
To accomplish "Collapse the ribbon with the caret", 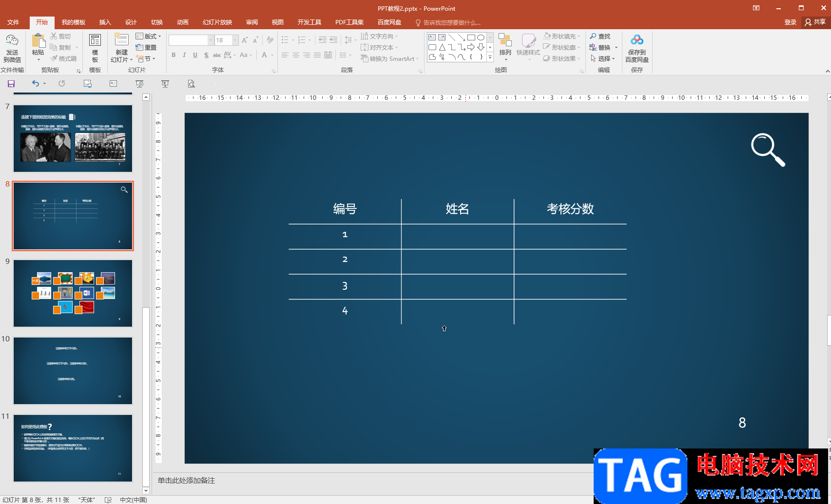I will point(827,71).
